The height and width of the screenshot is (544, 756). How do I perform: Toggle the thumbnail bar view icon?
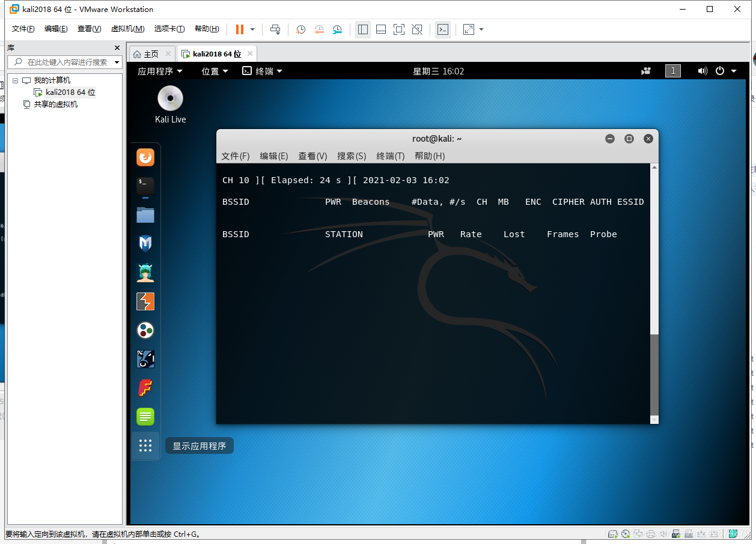pyautogui.click(x=381, y=29)
